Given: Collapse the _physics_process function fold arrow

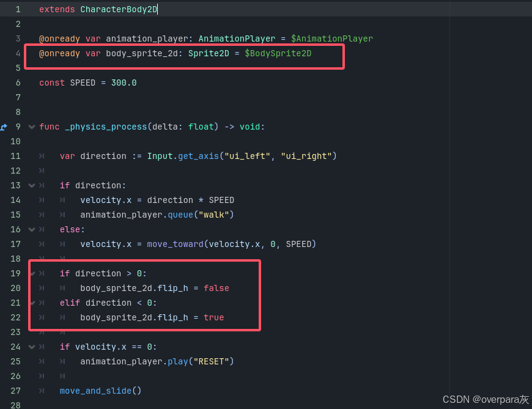Looking at the screenshot, I should (32, 127).
